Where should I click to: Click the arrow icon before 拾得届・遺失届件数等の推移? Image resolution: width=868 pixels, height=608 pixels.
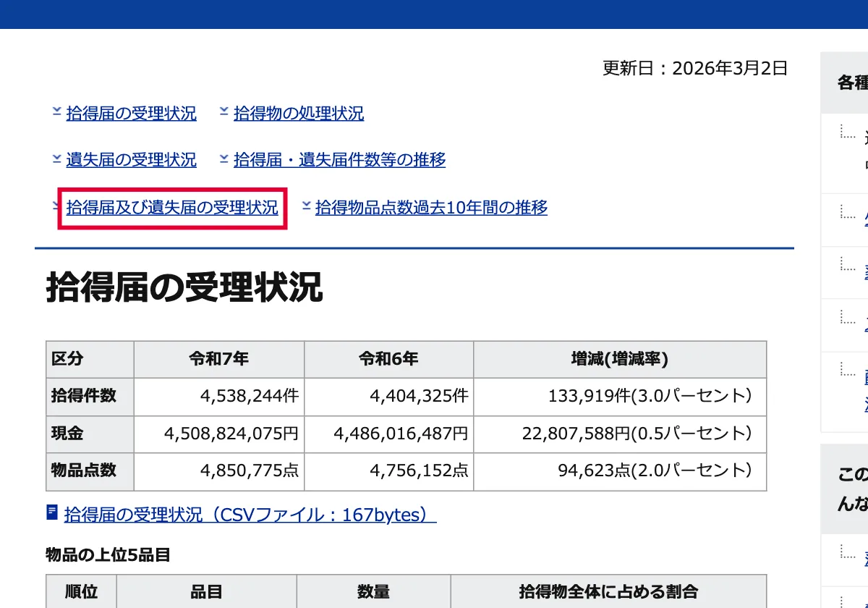[x=224, y=158]
